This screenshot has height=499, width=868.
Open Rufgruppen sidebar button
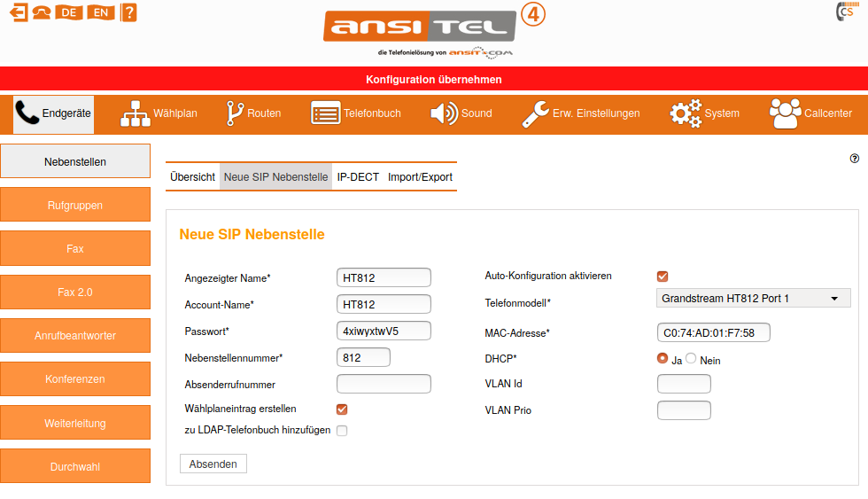click(75, 206)
